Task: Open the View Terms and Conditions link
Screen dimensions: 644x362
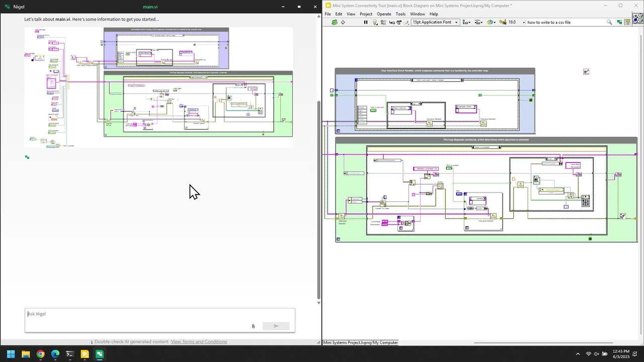Action: point(199,341)
